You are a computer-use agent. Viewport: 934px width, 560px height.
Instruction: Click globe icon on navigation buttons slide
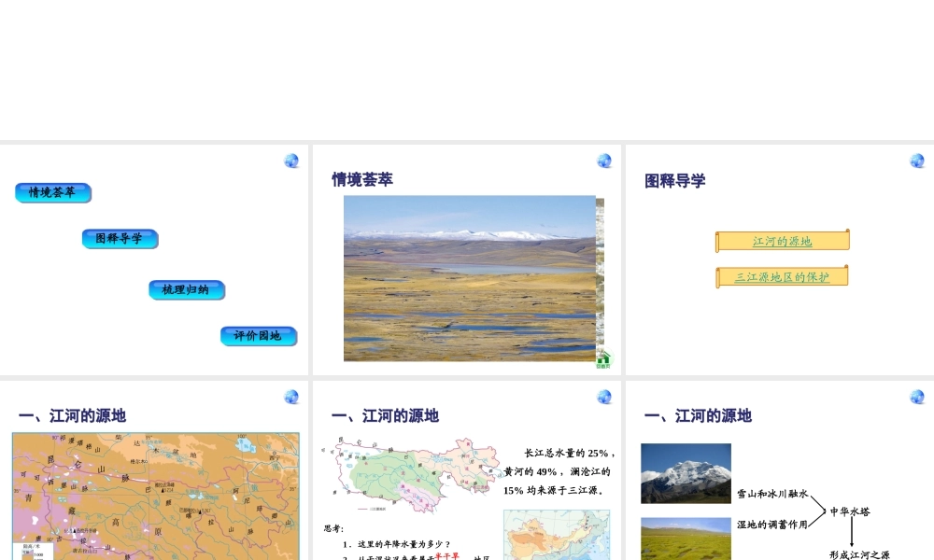[291, 161]
